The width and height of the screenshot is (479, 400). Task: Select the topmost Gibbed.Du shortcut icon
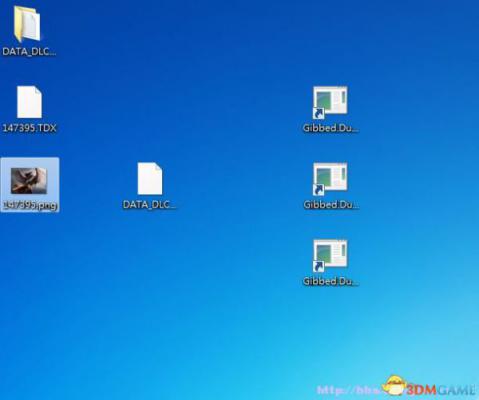[330, 103]
